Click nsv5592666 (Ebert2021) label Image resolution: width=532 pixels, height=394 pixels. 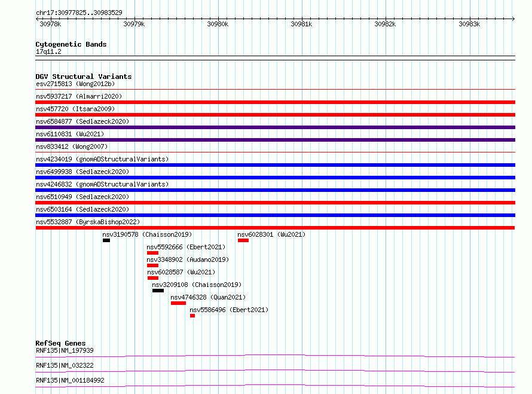186,247
